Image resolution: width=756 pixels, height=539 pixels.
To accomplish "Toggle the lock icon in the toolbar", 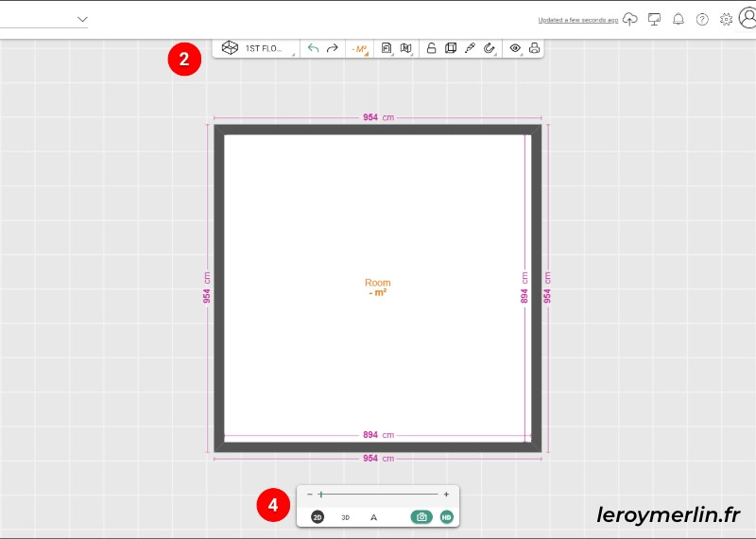I will 432,48.
